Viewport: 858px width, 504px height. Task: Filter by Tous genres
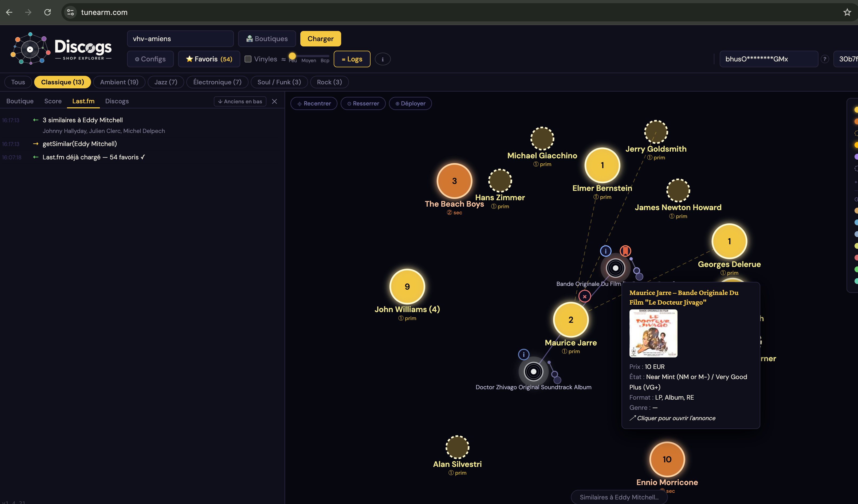(18, 82)
